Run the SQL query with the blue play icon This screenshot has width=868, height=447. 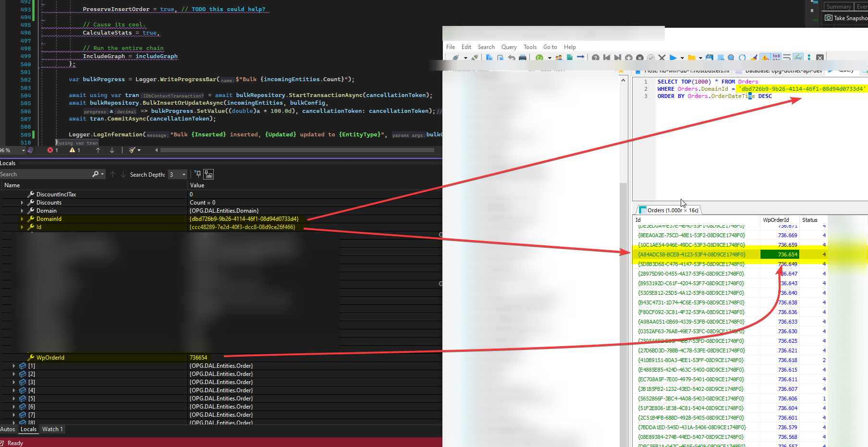(x=673, y=58)
